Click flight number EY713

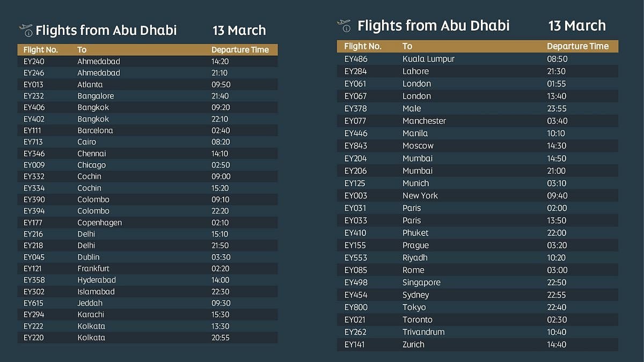click(33, 142)
